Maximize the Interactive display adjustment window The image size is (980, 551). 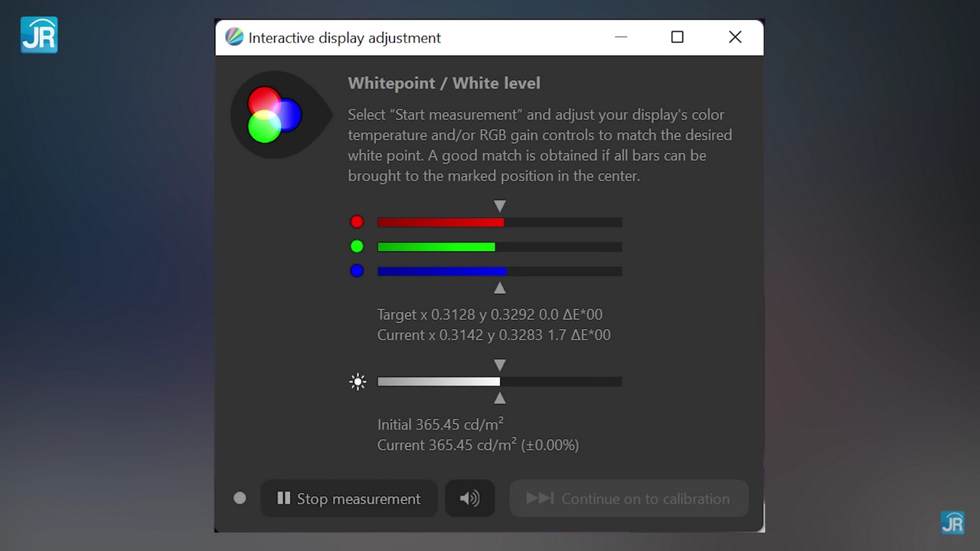click(x=677, y=37)
